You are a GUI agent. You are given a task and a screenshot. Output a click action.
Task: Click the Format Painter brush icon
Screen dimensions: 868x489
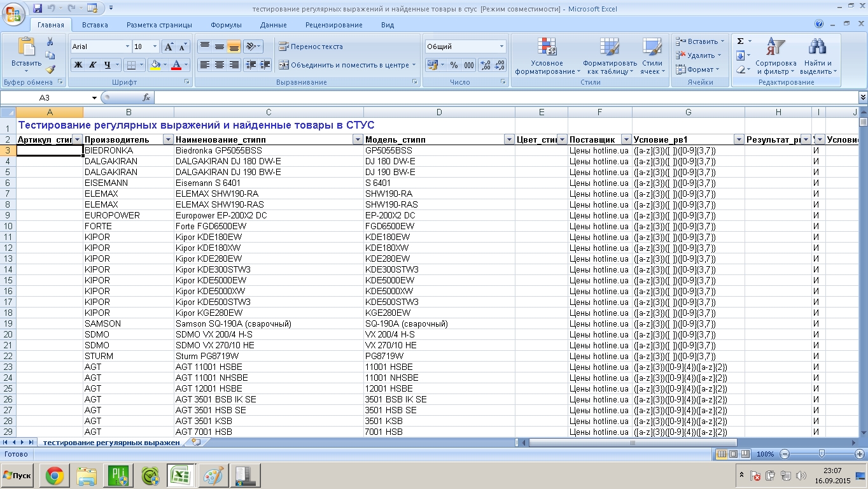[x=50, y=69]
